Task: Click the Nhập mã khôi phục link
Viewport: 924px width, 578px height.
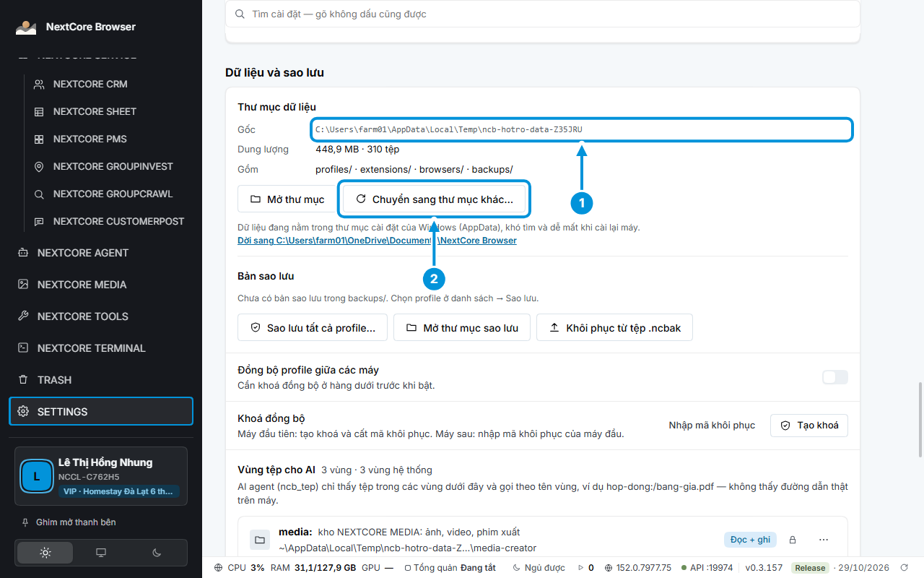Action: pos(712,426)
